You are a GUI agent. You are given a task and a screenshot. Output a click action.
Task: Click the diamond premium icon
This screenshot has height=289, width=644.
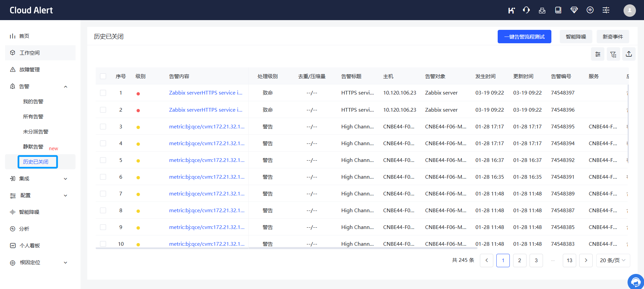[574, 10]
